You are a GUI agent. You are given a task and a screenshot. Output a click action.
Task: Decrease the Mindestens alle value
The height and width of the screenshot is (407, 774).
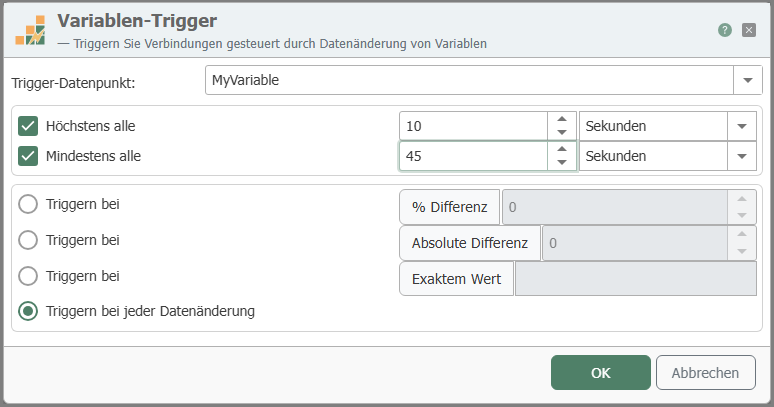(562, 163)
